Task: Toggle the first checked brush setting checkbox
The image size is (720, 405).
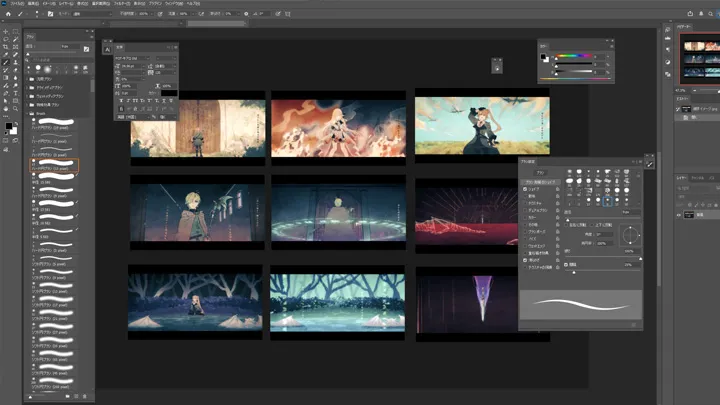Action: point(525,189)
